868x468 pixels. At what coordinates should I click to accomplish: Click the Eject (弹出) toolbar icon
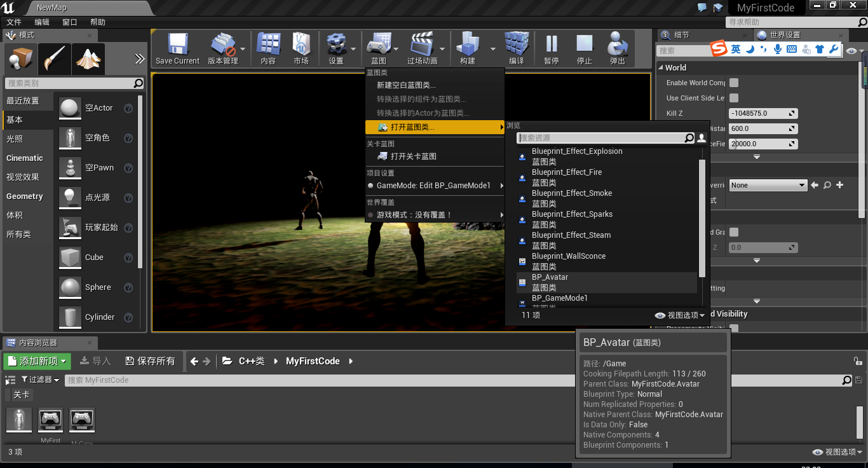618,45
